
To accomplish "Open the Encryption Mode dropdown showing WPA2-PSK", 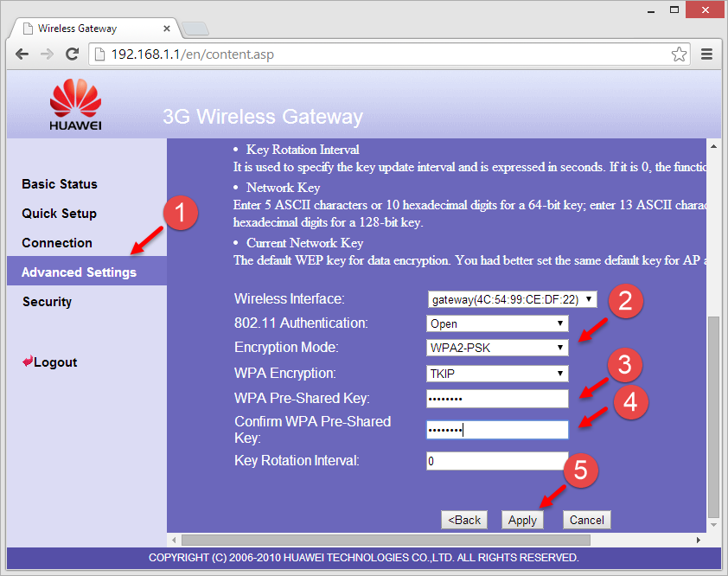I will (497, 348).
